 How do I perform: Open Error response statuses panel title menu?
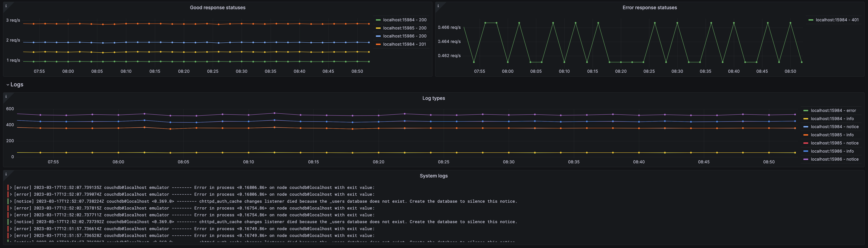[649, 7]
